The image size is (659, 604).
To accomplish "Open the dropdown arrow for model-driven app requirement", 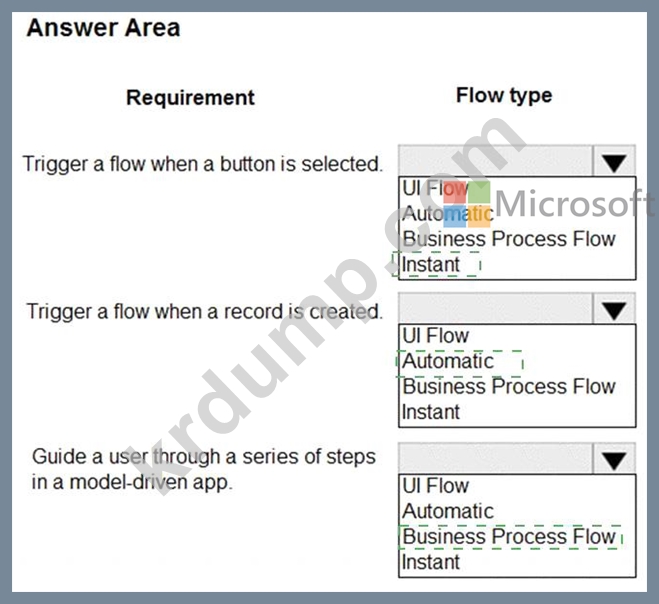I will pos(614,459).
